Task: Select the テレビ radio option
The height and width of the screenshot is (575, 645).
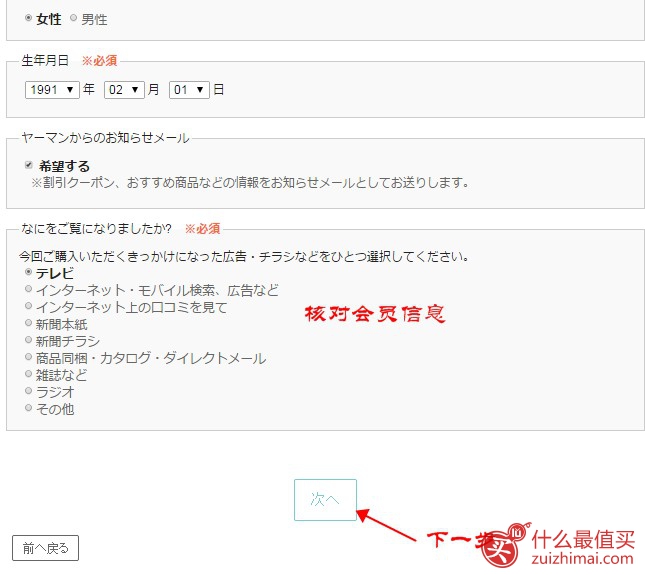Action: pos(28,272)
